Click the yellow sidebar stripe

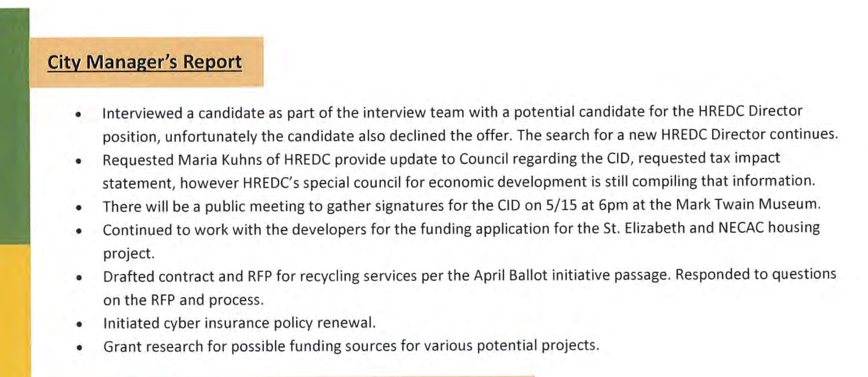coord(15,310)
